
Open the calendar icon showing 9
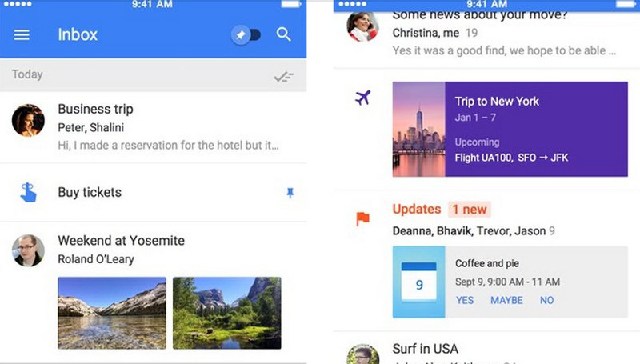(419, 282)
